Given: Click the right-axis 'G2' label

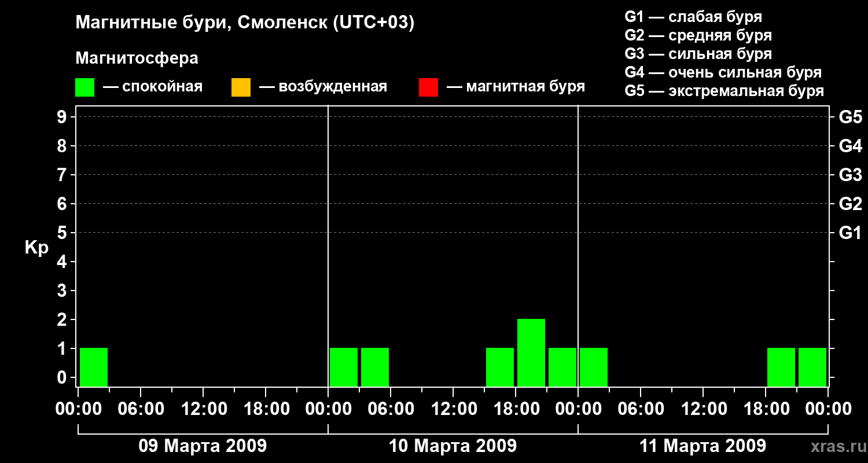Looking at the screenshot, I should pyautogui.click(x=851, y=204).
